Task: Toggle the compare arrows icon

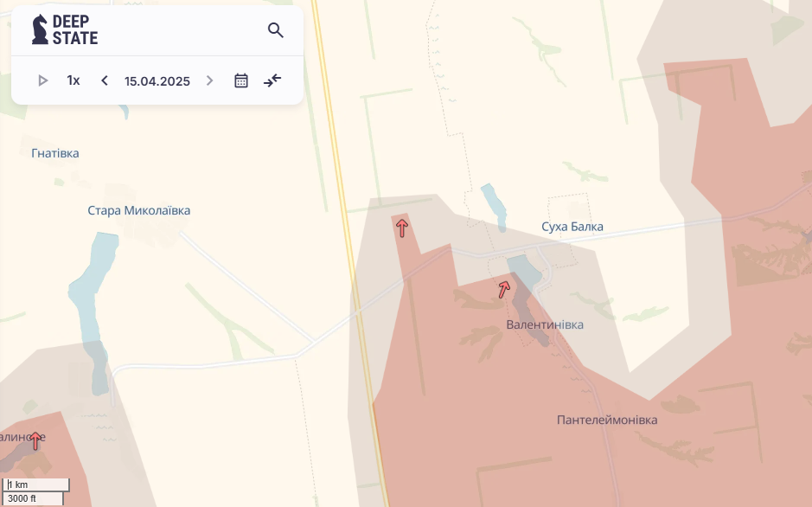Action: click(272, 80)
